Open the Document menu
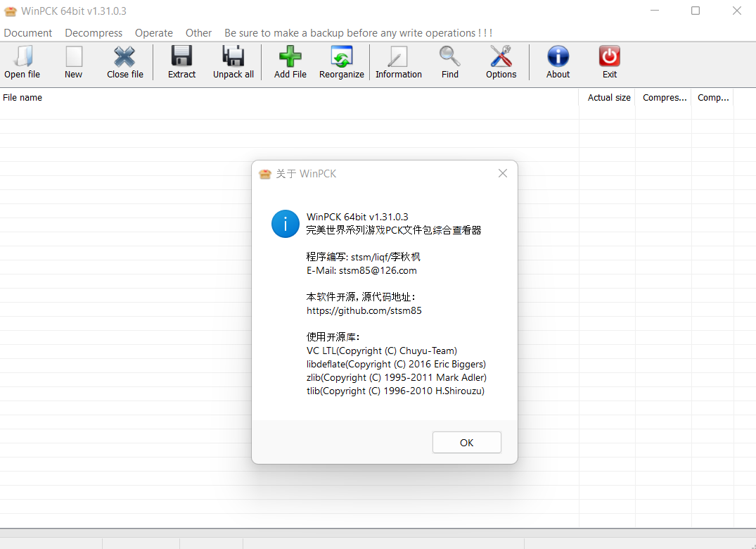The width and height of the screenshot is (756, 549). point(28,33)
